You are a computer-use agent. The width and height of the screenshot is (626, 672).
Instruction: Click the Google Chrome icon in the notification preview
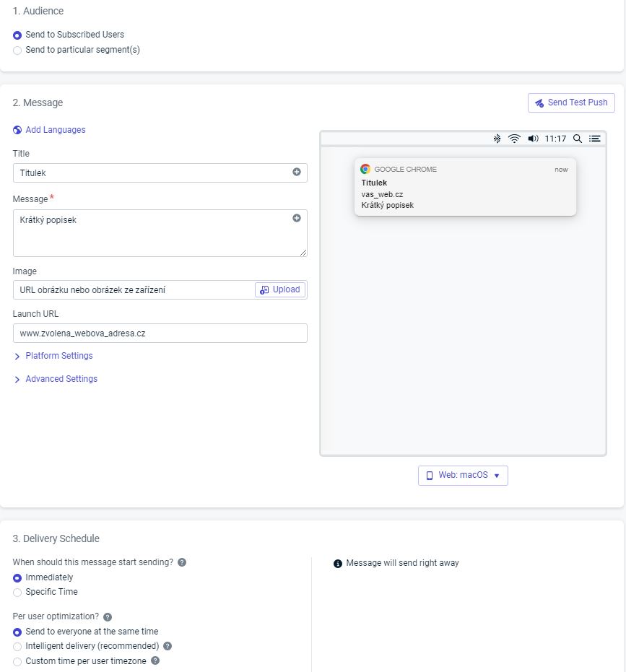tap(365, 169)
